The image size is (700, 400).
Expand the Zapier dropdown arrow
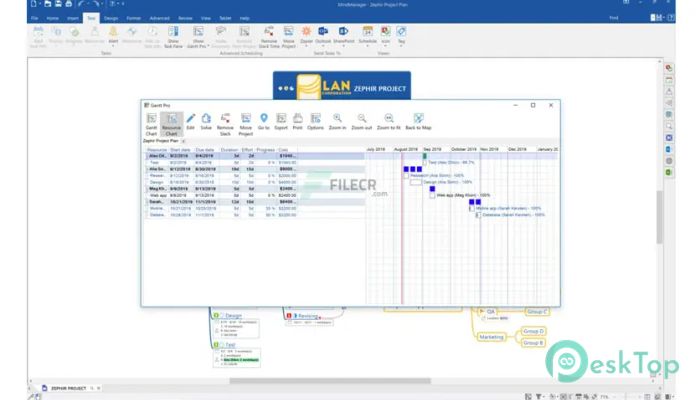click(x=306, y=46)
